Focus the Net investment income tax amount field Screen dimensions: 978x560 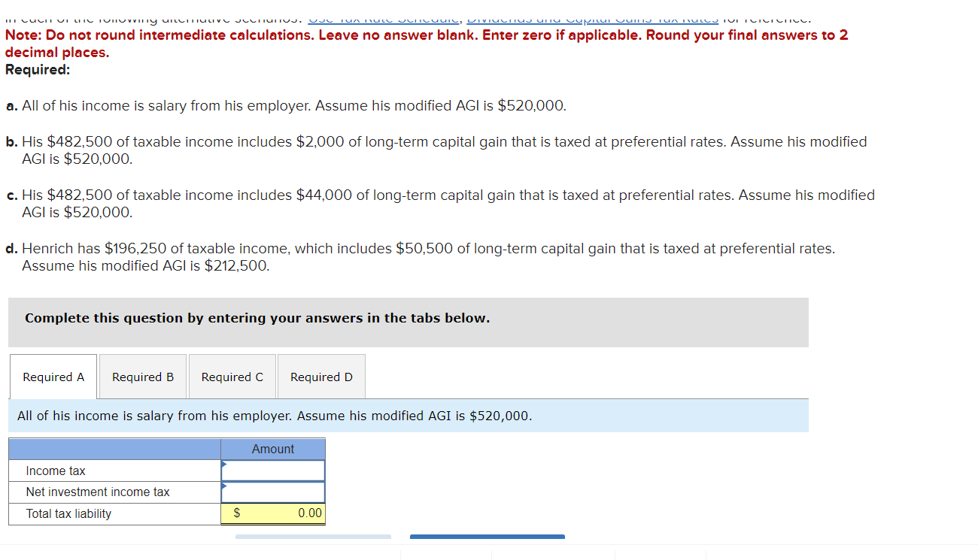click(x=273, y=492)
